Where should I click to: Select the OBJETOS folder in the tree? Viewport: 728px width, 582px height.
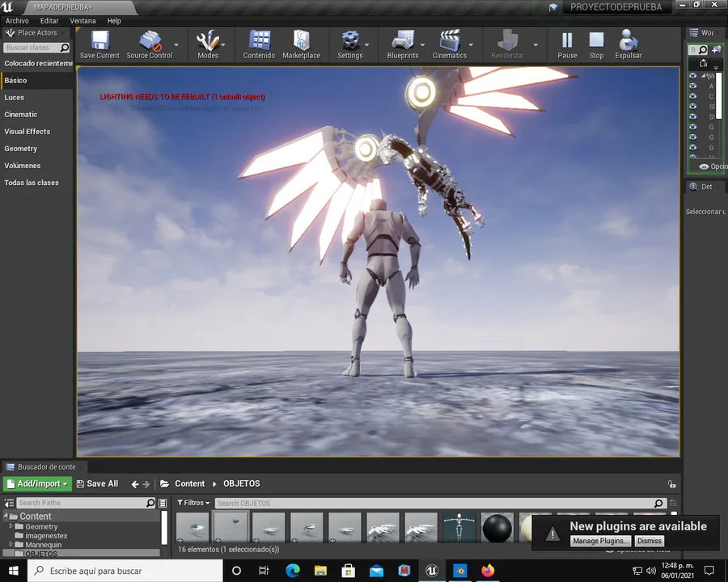pyautogui.click(x=83, y=553)
